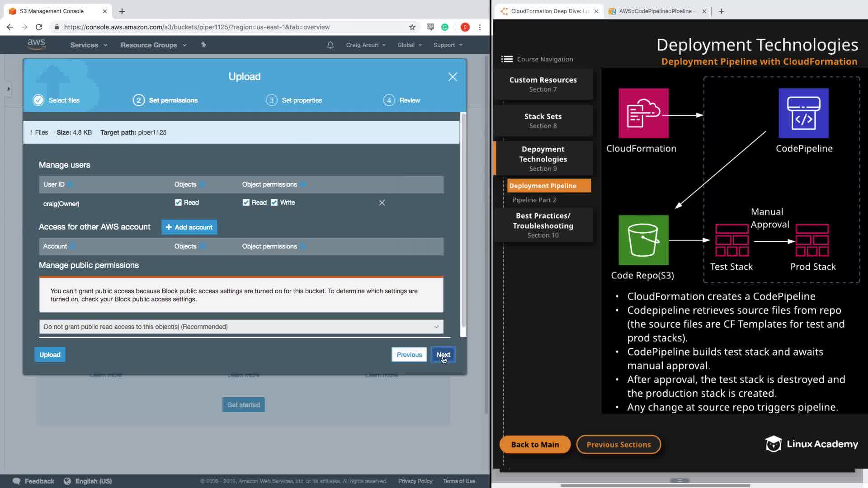The height and width of the screenshot is (488, 868).
Task: Bookmark page with the star icon
Action: (412, 27)
